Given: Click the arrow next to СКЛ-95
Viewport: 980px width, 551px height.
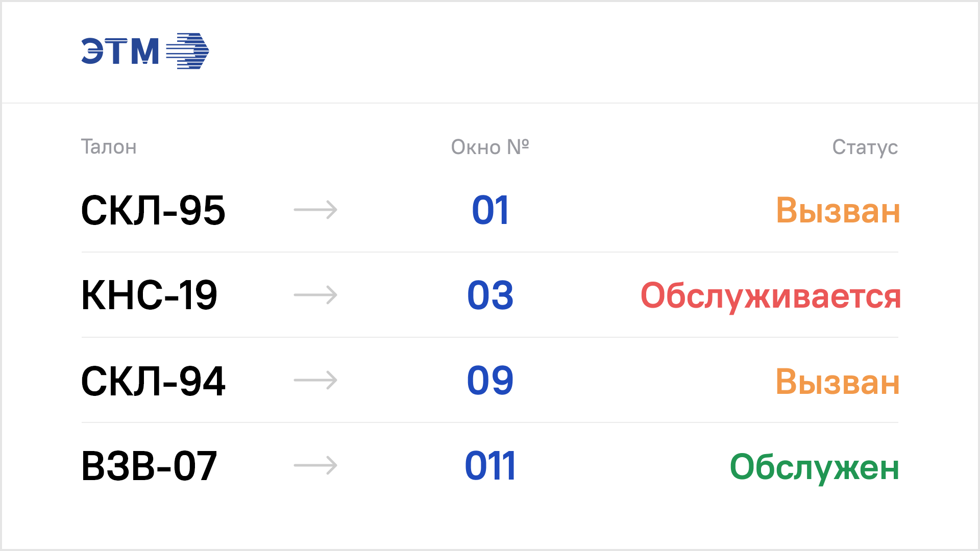Looking at the screenshot, I should click(x=315, y=210).
